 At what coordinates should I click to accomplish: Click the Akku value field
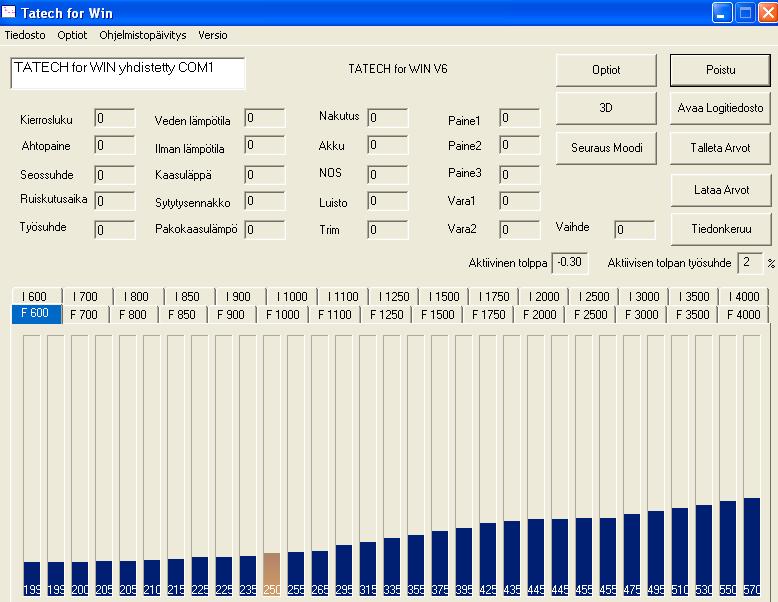[x=388, y=145]
